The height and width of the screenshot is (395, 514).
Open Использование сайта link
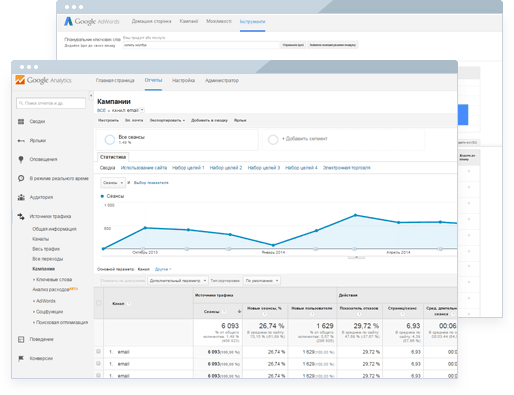coord(144,168)
